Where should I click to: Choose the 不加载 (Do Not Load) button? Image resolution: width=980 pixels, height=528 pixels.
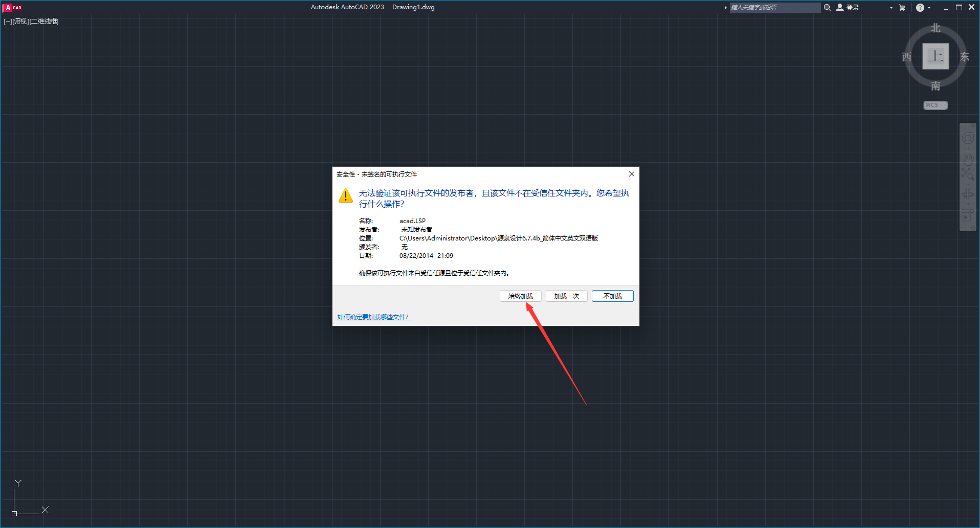[612, 296]
